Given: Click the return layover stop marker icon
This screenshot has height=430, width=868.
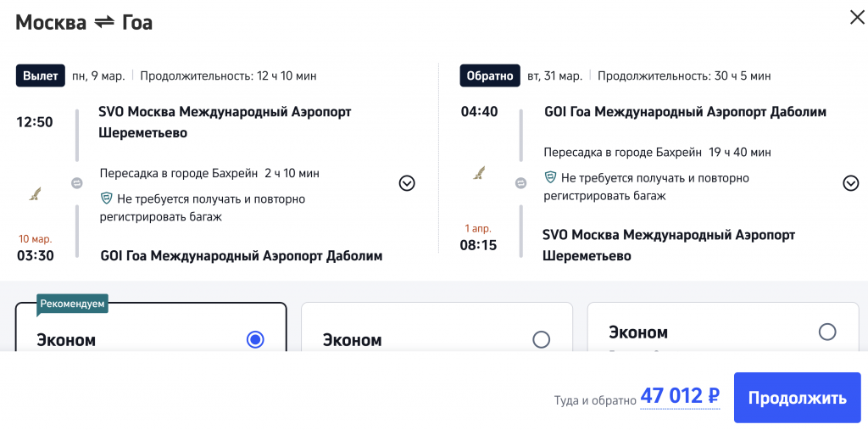Looking at the screenshot, I should (x=521, y=182).
